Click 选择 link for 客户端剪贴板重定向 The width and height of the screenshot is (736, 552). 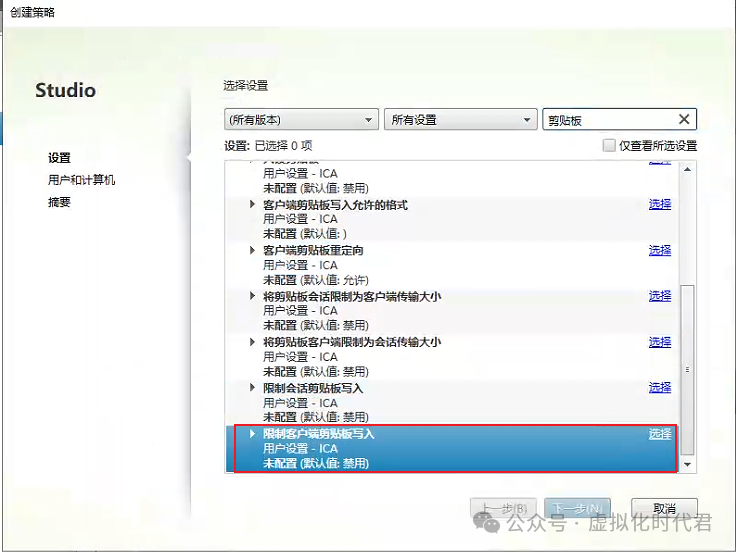point(660,250)
